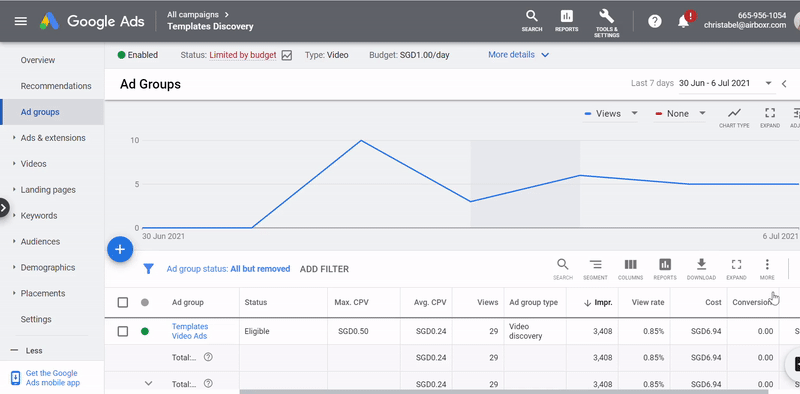
Task: Check the Templates Video Ads row checkbox
Action: pyautogui.click(x=122, y=331)
